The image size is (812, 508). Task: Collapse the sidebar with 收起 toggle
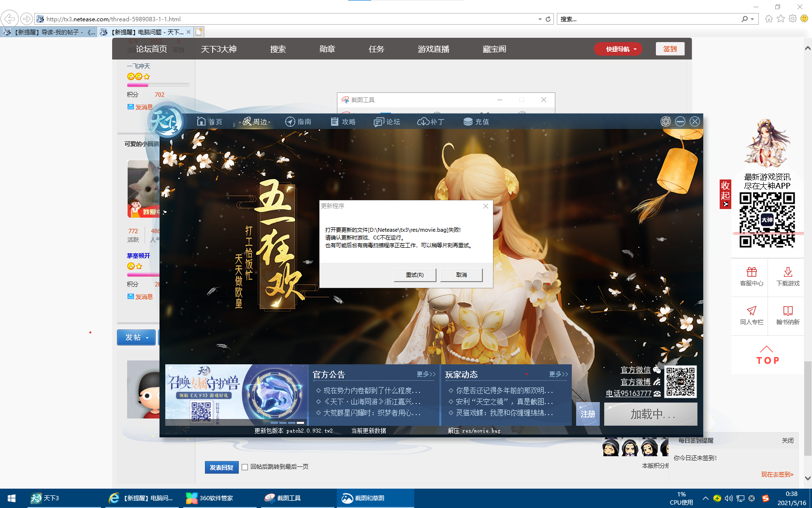pos(725,194)
